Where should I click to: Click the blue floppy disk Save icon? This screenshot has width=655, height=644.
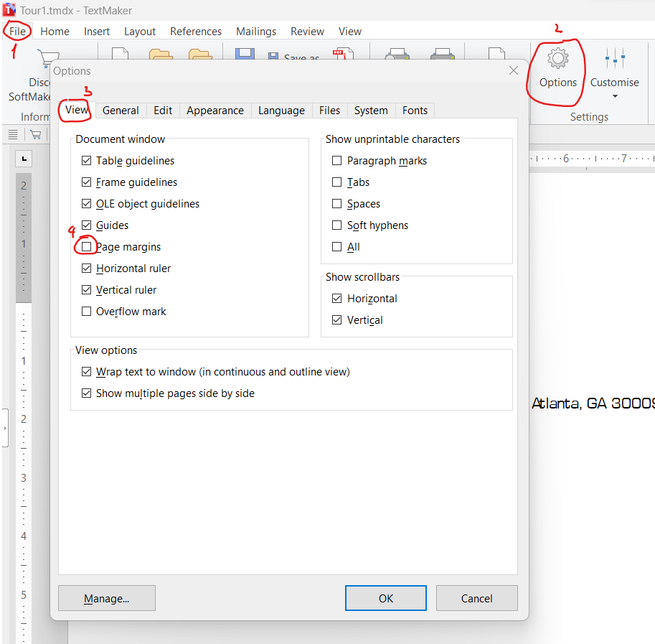[x=245, y=56]
